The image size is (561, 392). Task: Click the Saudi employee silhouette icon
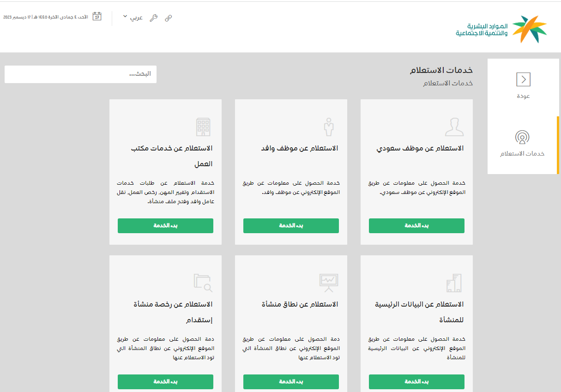point(454,127)
